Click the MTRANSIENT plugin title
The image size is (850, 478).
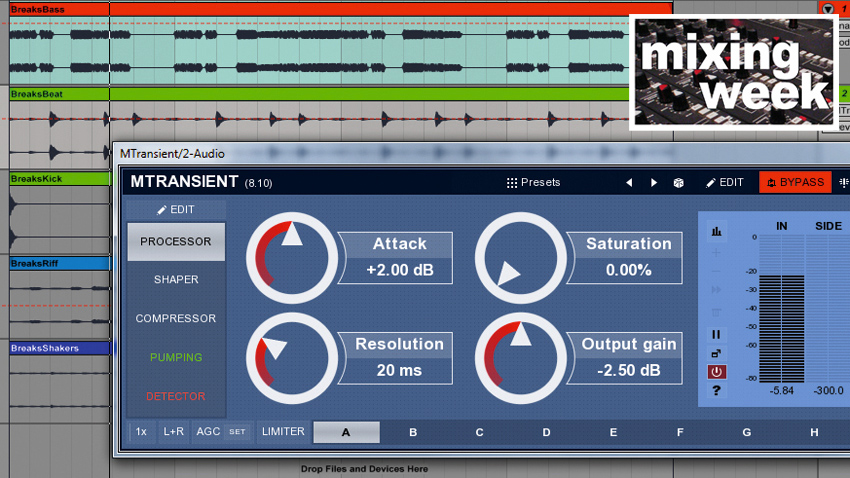[x=184, y=182]
